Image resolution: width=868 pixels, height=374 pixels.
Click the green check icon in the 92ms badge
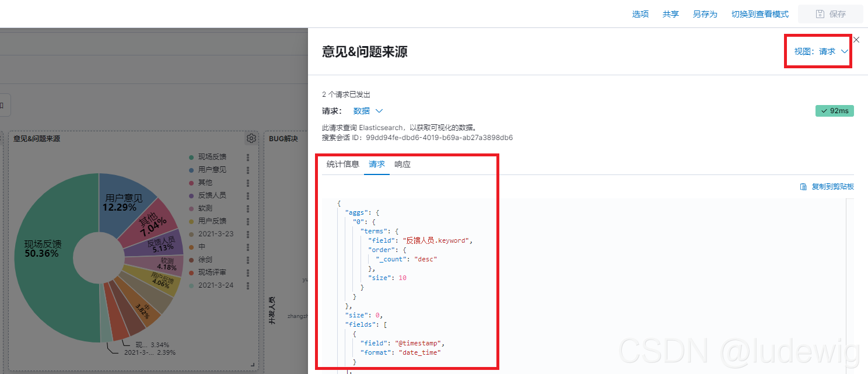coord(822,110)
